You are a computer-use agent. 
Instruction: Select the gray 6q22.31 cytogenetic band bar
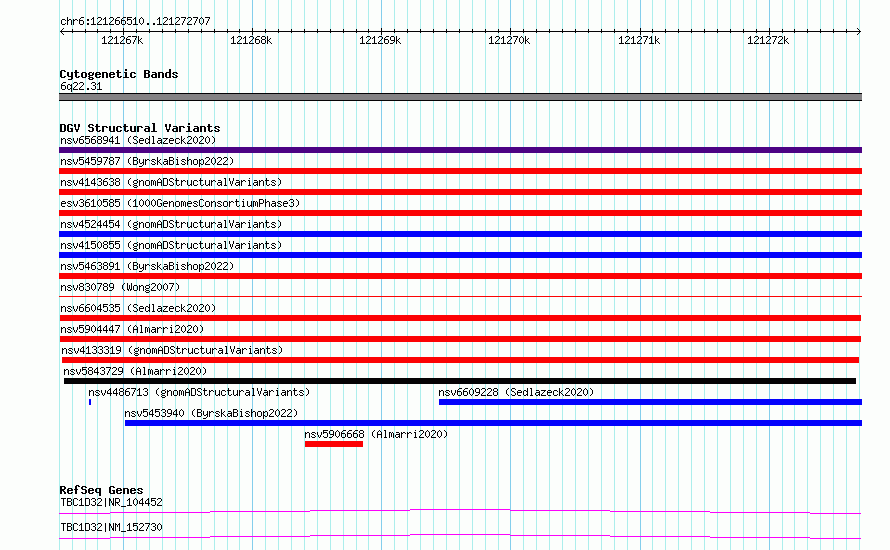(x=460, y=97)
